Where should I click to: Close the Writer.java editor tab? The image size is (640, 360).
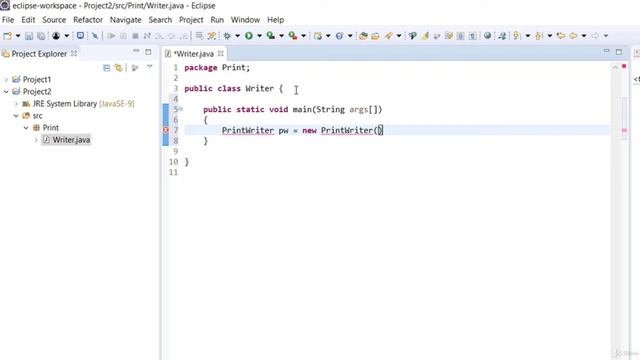click(221, 53)
